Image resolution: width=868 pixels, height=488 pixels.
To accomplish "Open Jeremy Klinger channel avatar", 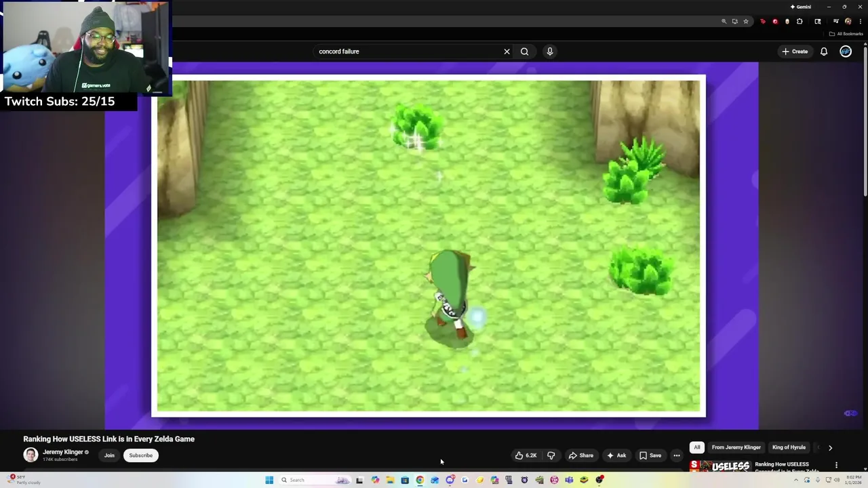I will click(31, 455).
